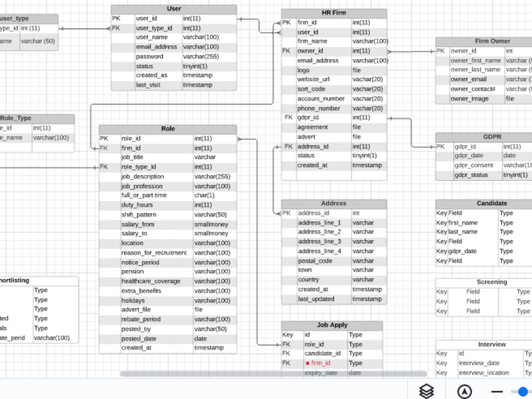This screenshot has height=399, width=532.
Task: Open the Layers panel icon
Action: click(426, 391)
